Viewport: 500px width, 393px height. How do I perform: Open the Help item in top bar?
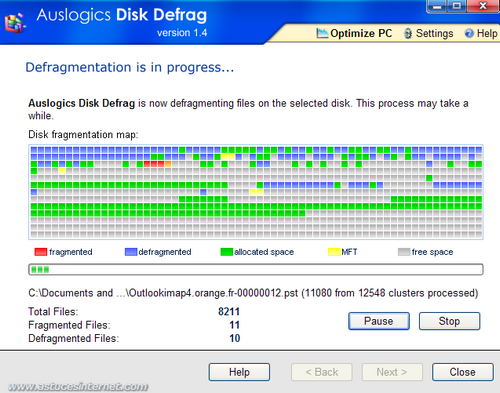coord(481,33)
